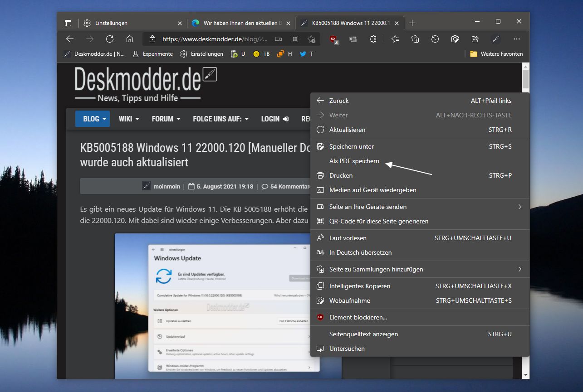Image resolution: width=583 pixels, height=392 pixels.
Task: Open the home page icon
Action: (x=129, y=39)
